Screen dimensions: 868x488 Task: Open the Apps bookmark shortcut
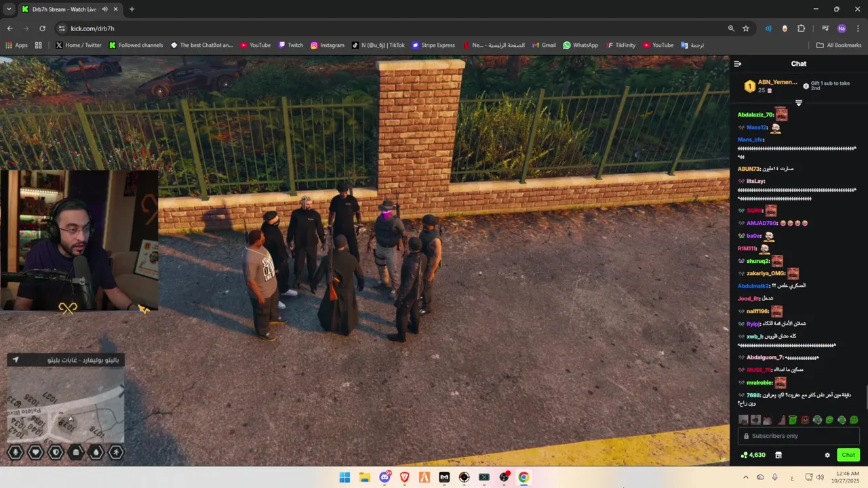coord(16,45)
